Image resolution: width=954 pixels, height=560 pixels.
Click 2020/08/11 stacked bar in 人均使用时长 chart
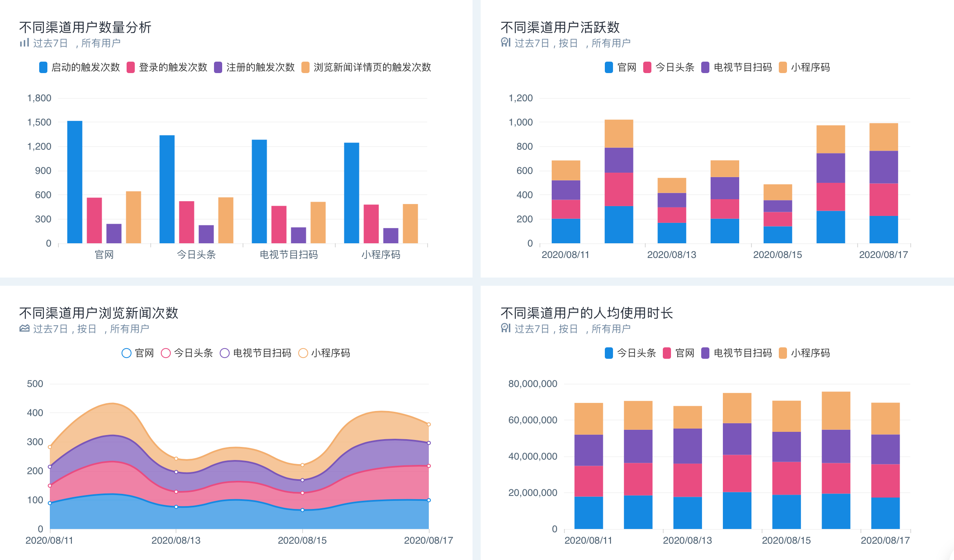pos(589,466)
